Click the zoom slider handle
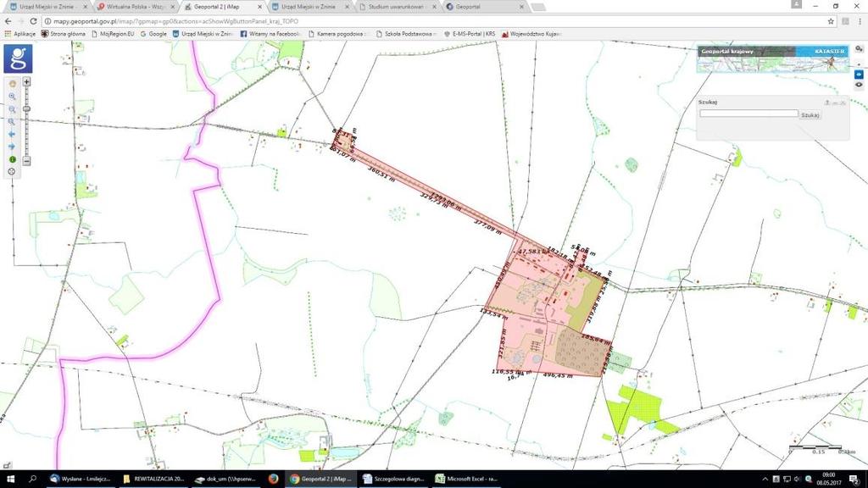868x488 pixels. tap(26, 109)
